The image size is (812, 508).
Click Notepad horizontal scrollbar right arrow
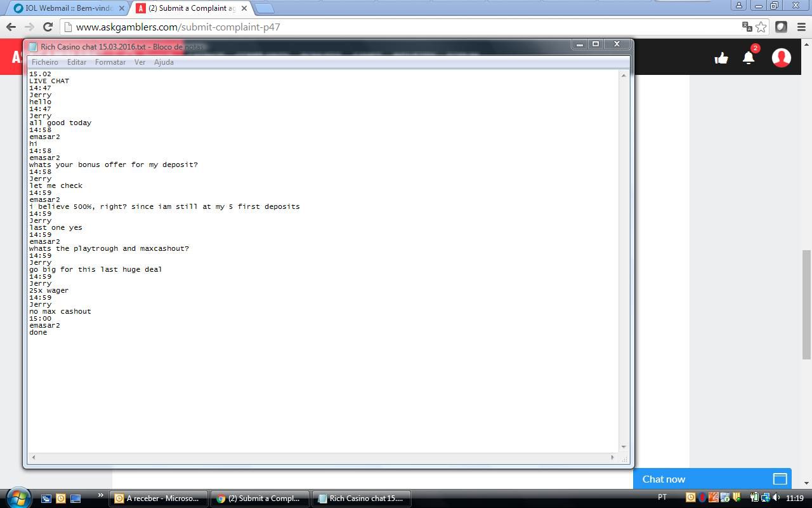612,457
